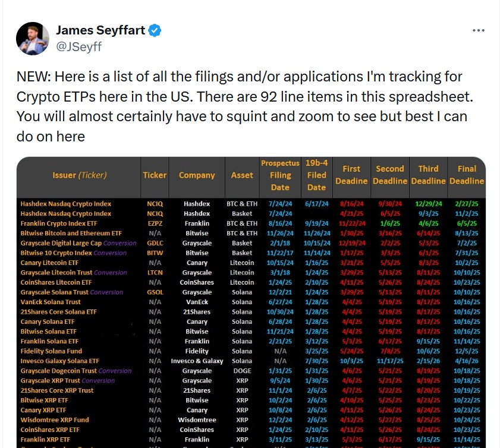Image resolution: width=500 pixels, height=448 pixels.
Task: Click the Invesco & Galaxy company cell
Action: pyautogui.click(x=197, y=361)
